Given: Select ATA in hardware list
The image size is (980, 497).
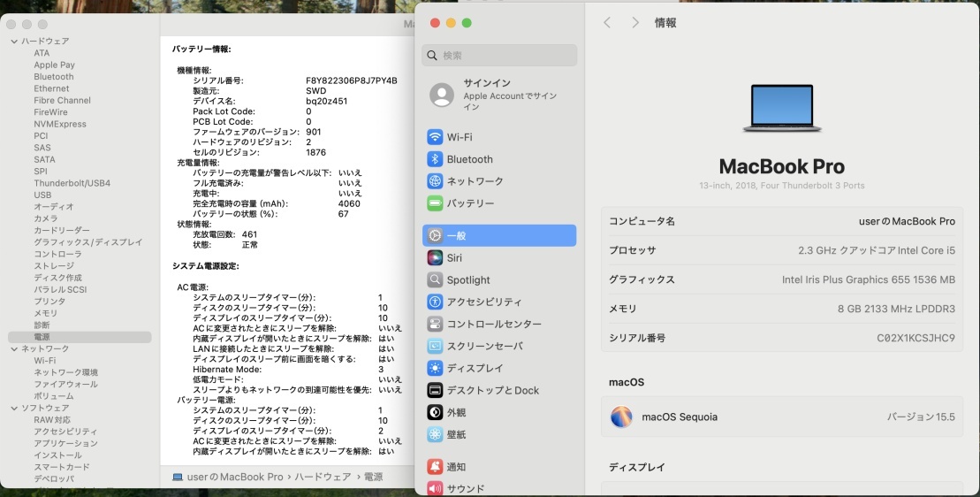Looking at the screenshot, I should [42, 53].
